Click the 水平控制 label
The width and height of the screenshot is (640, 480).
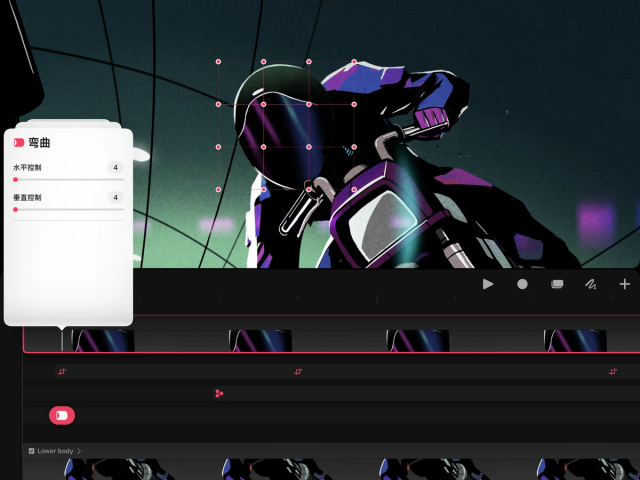27,167
